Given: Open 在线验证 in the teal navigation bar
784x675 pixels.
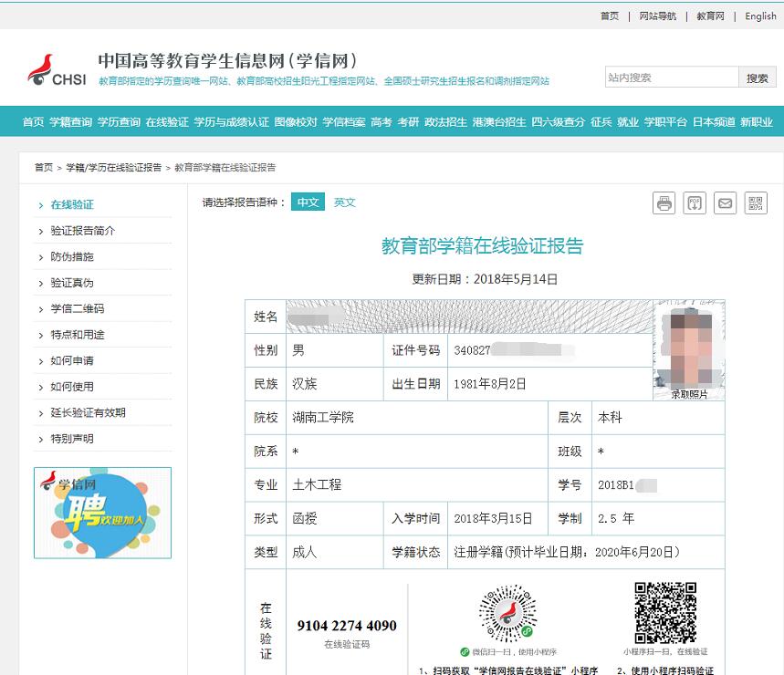Looking at the screenshot, I should tap(167, 122).
